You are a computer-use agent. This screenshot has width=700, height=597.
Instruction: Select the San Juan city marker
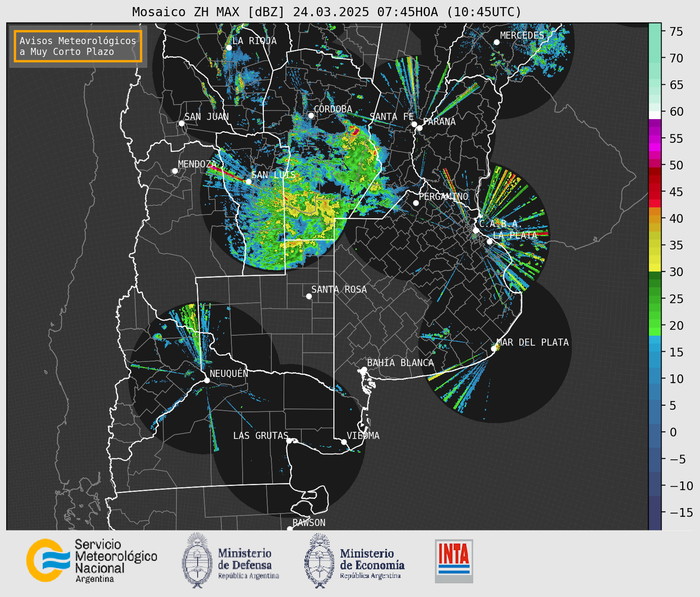click(181, 123)
